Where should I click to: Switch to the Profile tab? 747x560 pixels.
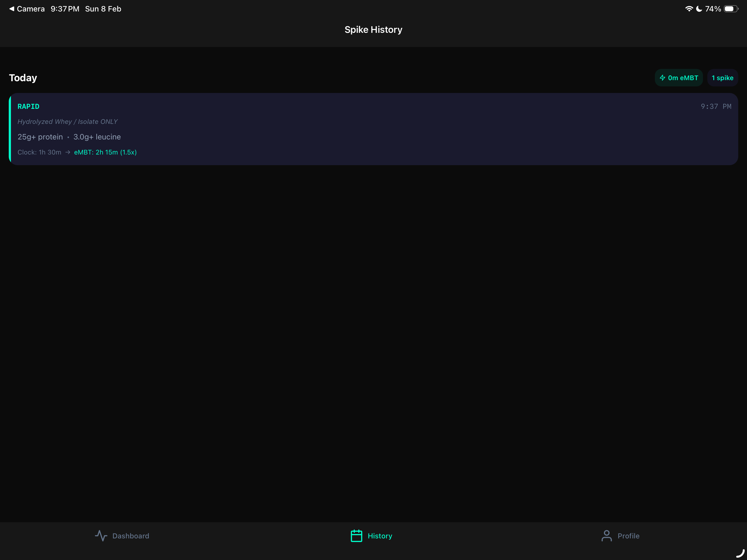[620, 536]
